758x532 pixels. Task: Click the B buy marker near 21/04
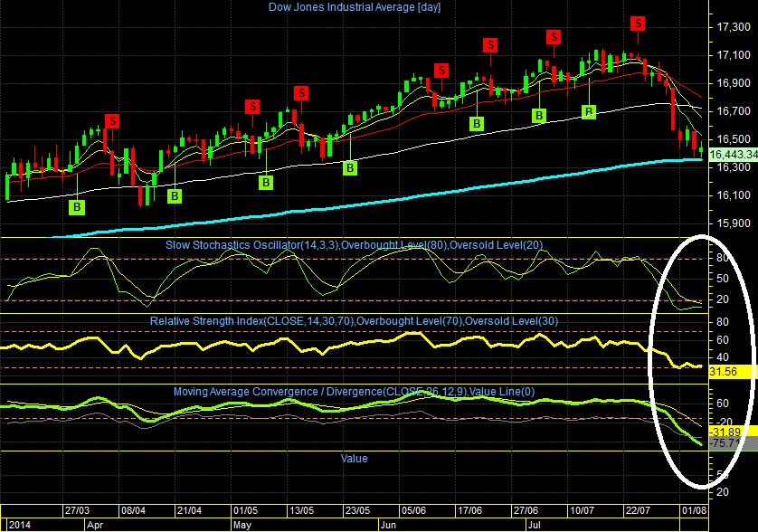175,195
